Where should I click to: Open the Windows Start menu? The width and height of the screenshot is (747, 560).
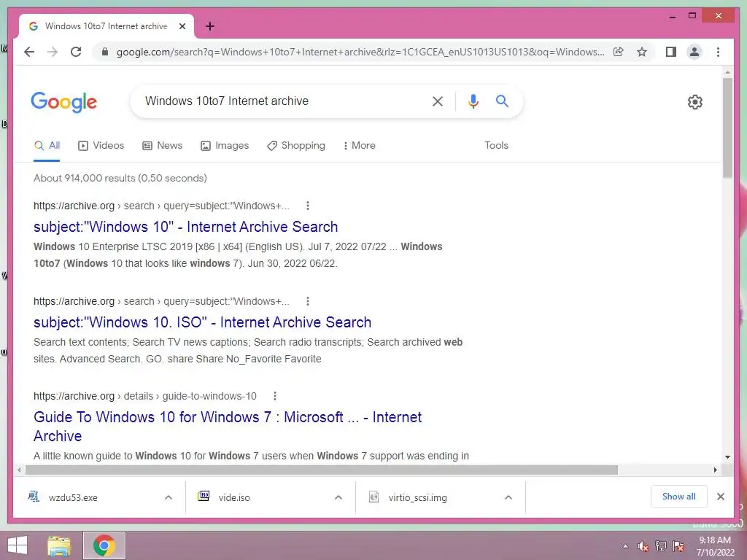click(18, 545)
